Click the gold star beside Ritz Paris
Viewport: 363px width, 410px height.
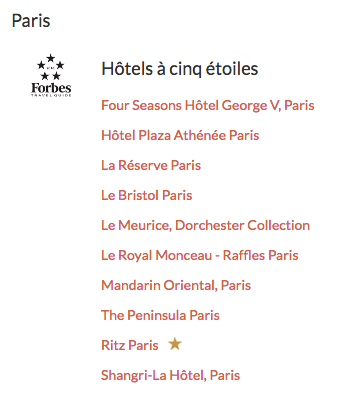pos(175,344)
